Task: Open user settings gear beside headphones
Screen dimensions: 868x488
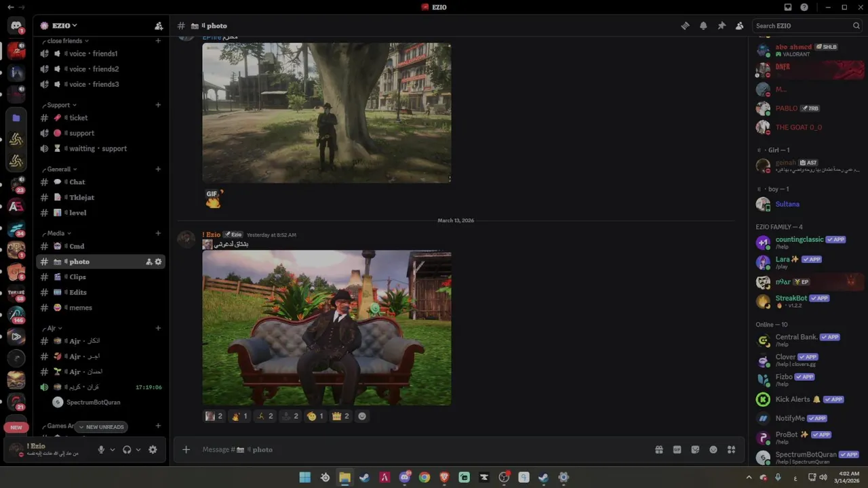Action: coord(153,449)
